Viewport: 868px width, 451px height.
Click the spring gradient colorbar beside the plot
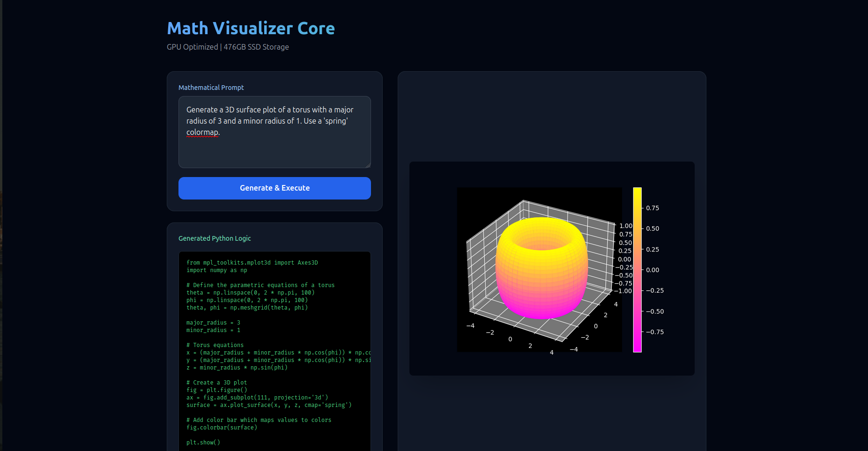[637, 270]
